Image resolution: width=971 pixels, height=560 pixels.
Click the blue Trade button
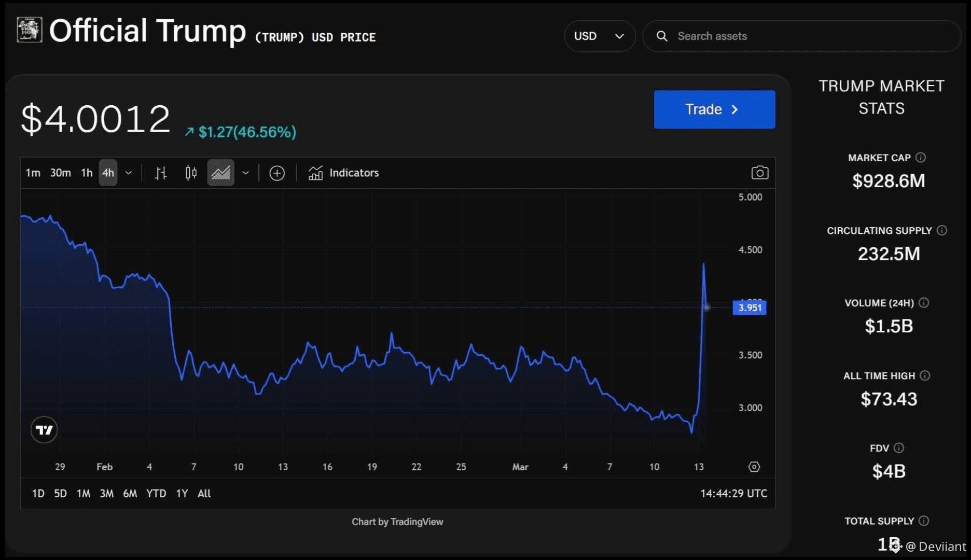coord(714,109)
